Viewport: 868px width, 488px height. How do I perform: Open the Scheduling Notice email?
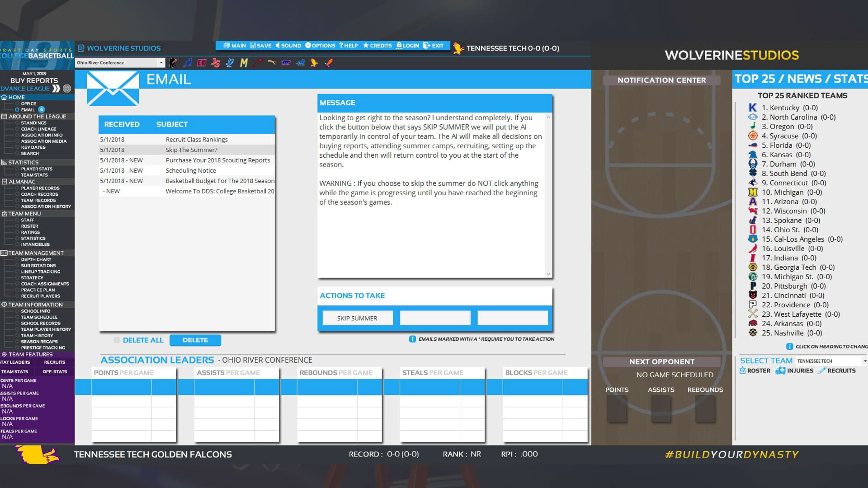point(186,170)
